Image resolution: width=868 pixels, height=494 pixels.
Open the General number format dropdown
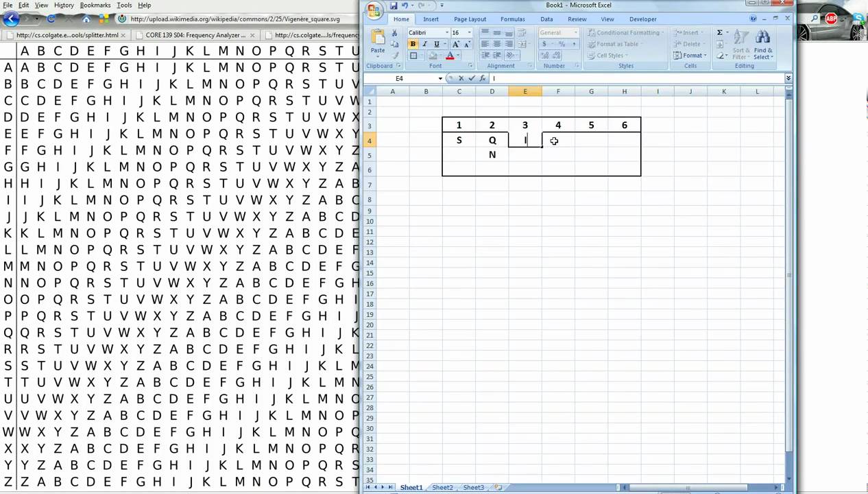(x=575, y=33)
